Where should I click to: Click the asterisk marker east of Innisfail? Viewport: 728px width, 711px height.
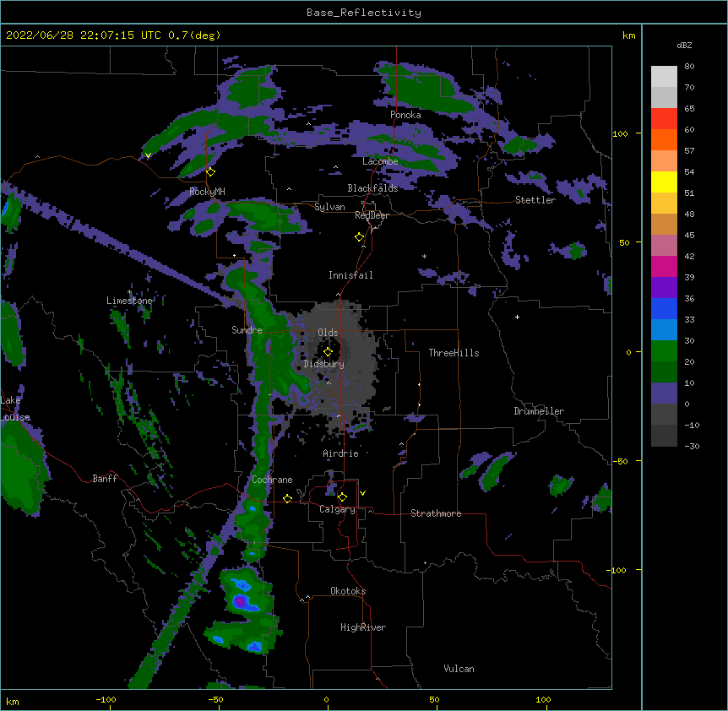click(x=424, y=257)
